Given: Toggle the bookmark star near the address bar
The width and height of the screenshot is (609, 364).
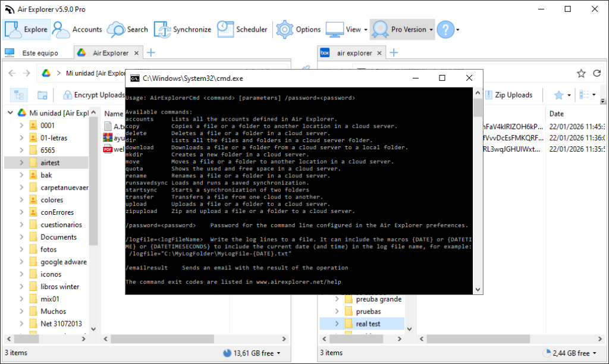Looking at the screenshot, I should pyautogui.click(x=581, y=73).
